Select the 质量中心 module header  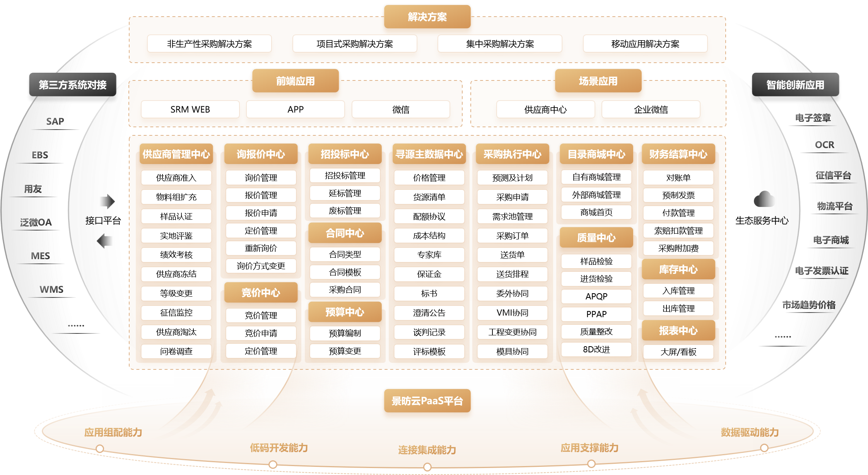pyautogui.click(x=596, y=237)
